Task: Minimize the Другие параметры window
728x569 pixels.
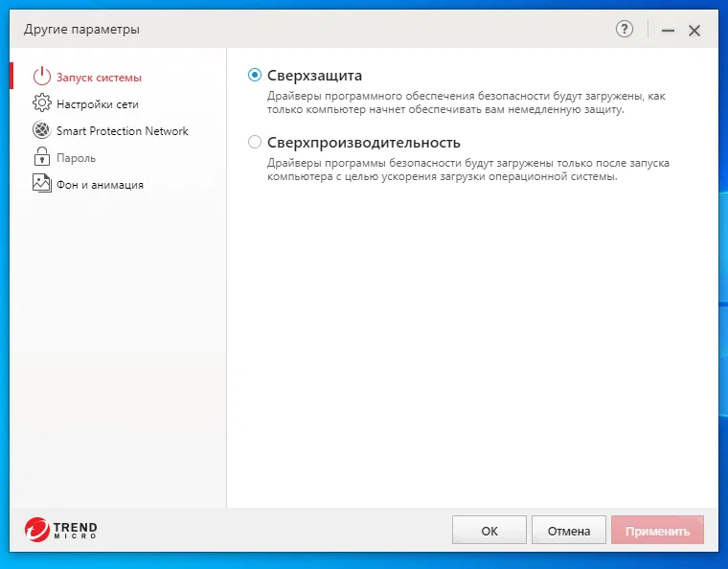Action: tap(668, 31)
